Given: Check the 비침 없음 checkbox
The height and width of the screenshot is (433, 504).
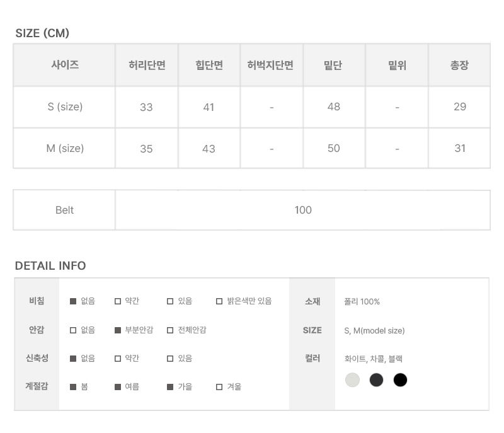Looking at the screenshot, I should point(73,301).
